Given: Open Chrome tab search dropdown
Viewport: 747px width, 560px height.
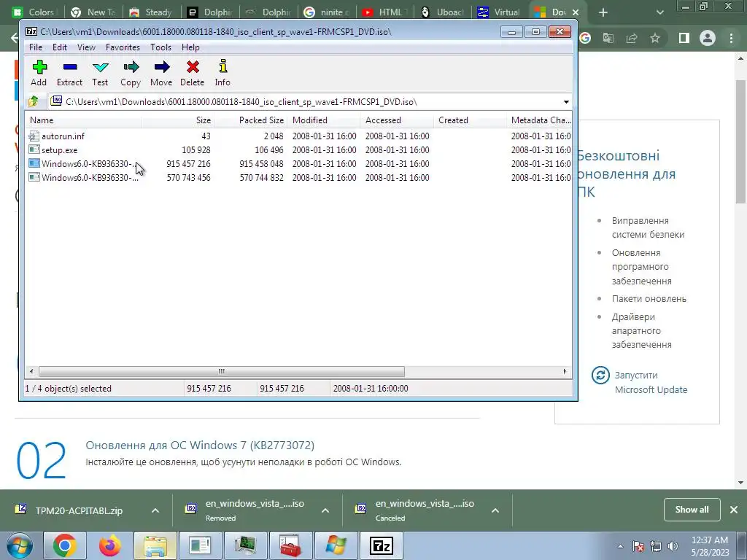Looking at the screenshot, I should (x=659, y=12).
